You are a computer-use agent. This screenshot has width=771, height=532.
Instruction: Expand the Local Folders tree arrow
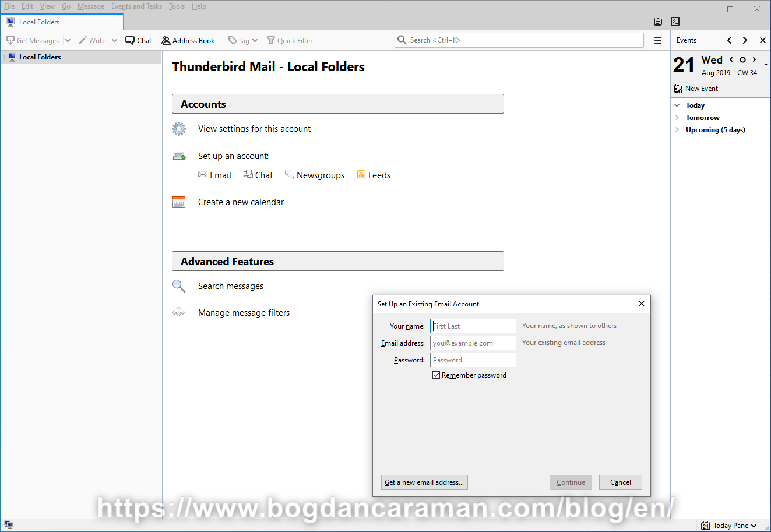(x=4, y=57)
